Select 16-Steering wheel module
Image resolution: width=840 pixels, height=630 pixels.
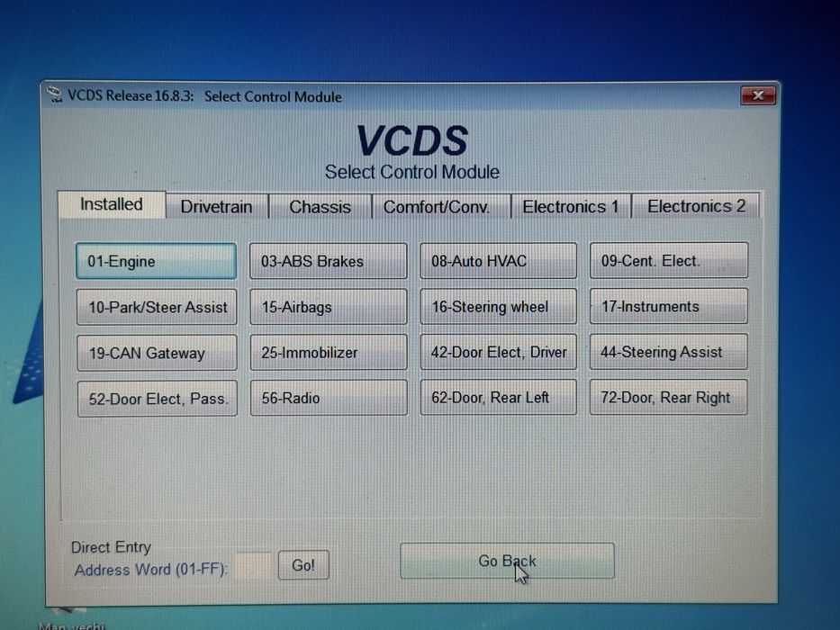(498, 306)
